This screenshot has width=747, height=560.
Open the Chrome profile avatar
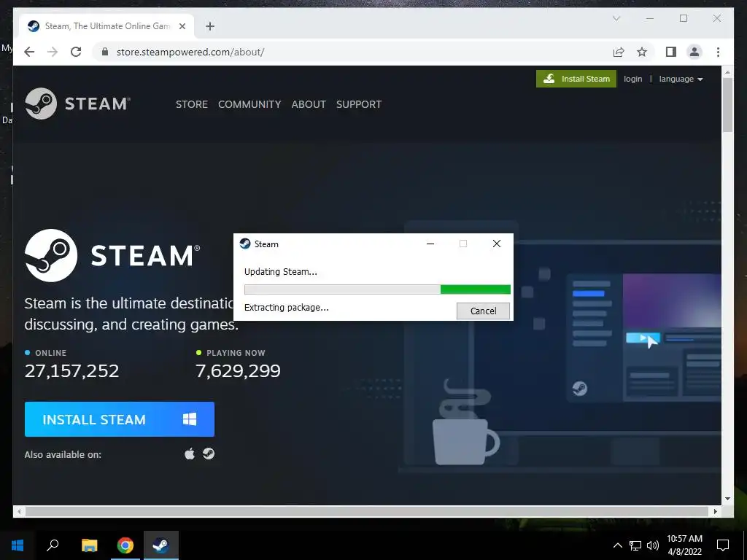694,52
